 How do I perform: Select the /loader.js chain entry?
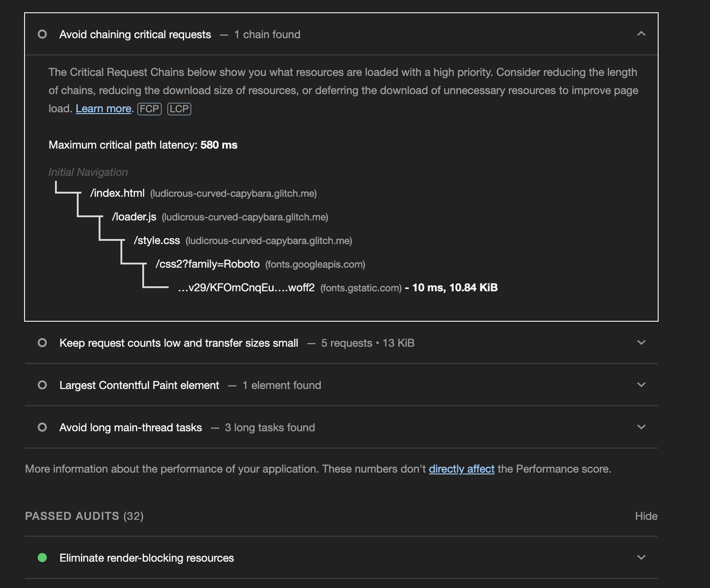point(134,217)
